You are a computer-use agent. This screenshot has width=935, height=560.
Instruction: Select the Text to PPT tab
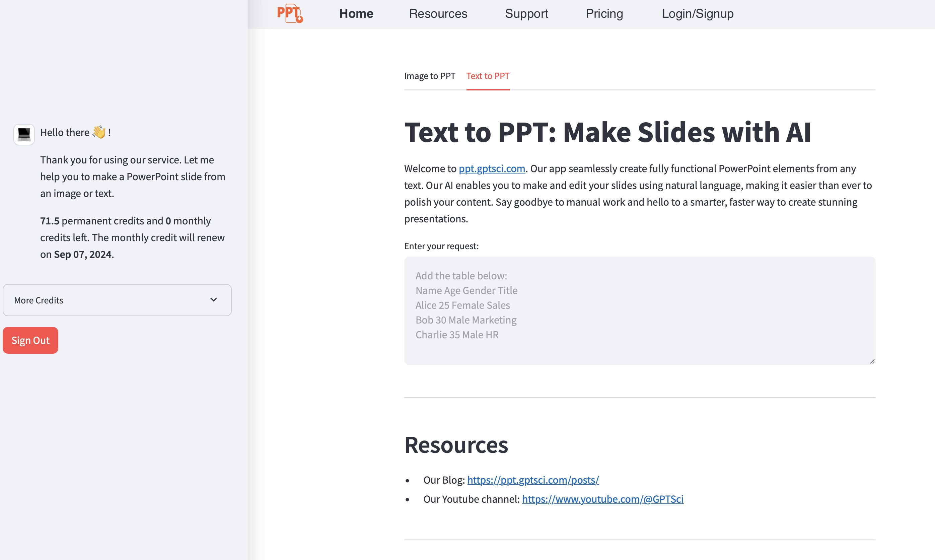(488, 76)
